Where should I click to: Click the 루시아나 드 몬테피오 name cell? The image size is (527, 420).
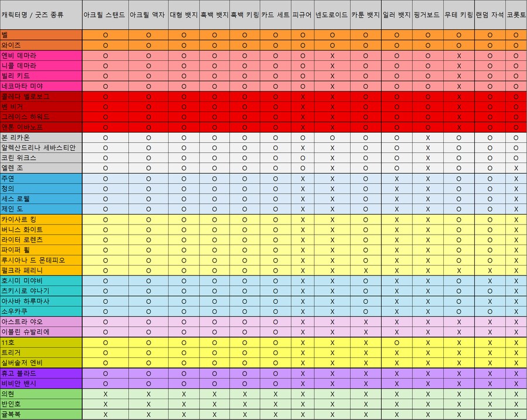pos(41,260)
